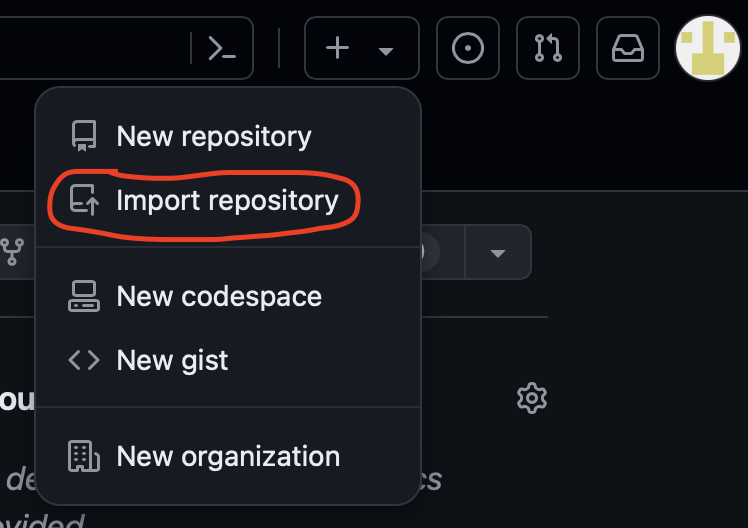Open the Issues circle-dot icon

[468, 48]
